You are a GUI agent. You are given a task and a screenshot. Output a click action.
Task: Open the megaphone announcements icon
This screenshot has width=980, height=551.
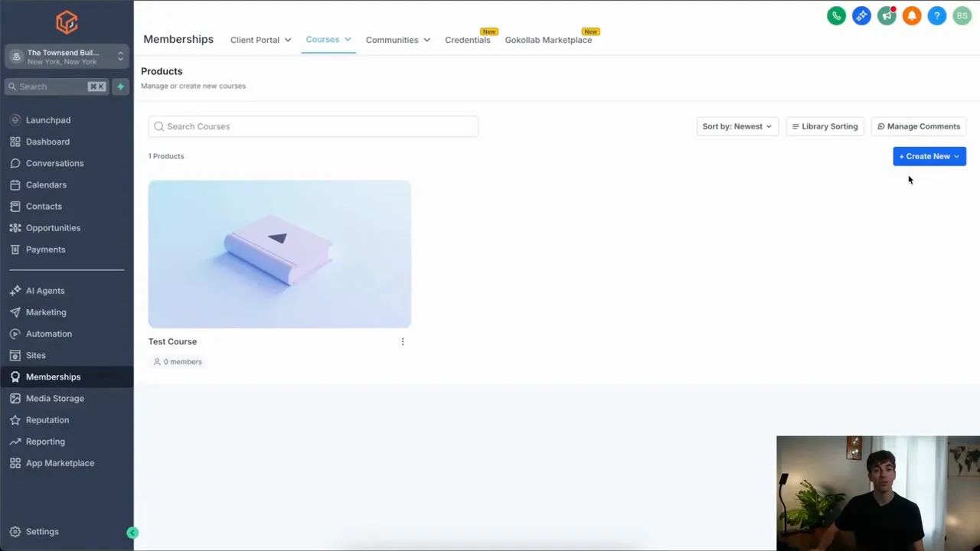(887, 15)
